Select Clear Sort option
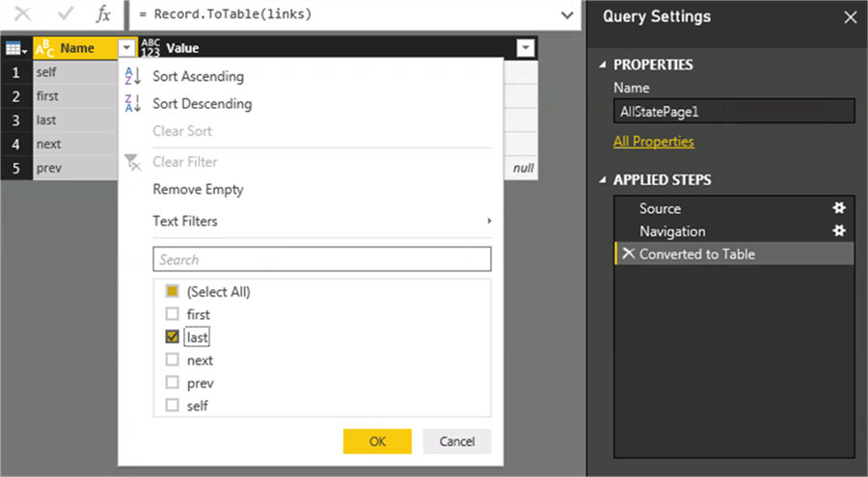The width and height of the screenshot is (868, 477). point(182,131)
